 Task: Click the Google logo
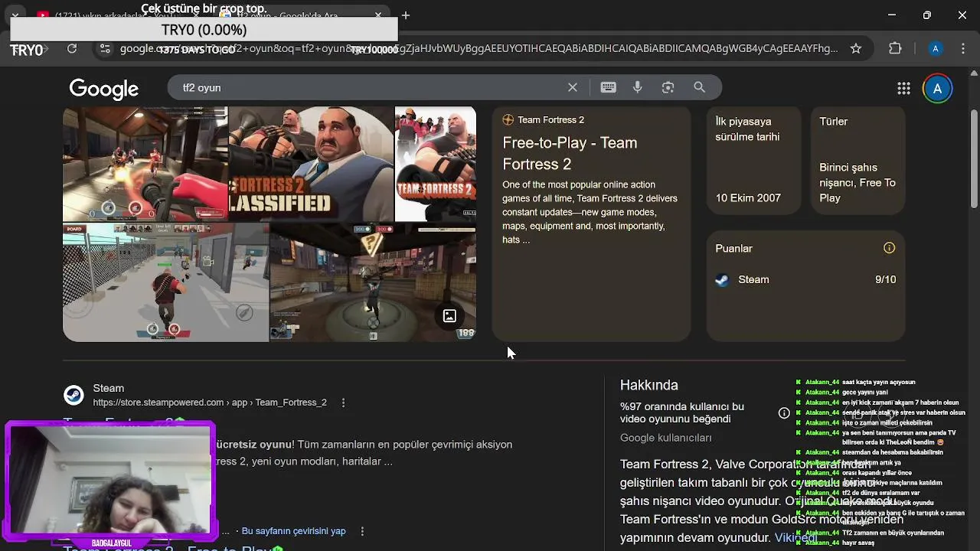coord(103,89)
